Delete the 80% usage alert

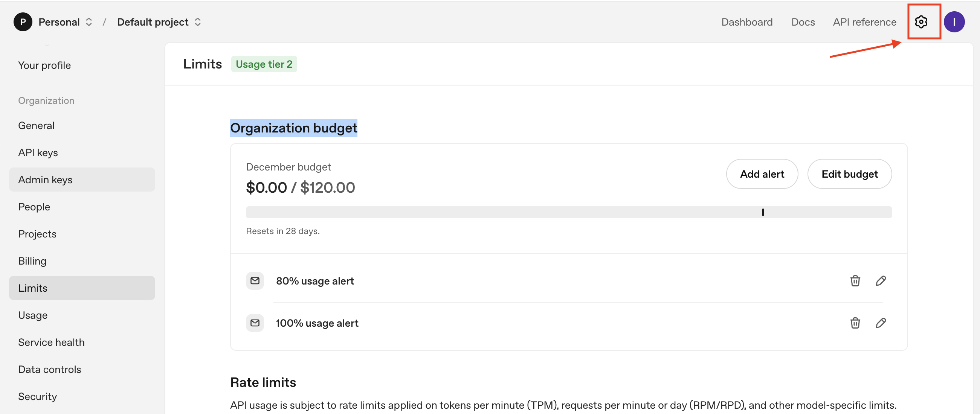(855, 281)
